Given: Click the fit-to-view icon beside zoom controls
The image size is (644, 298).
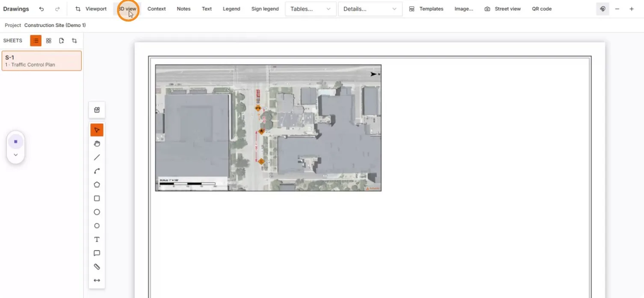Looking at the screenshot, I should (x=603, y=9).
